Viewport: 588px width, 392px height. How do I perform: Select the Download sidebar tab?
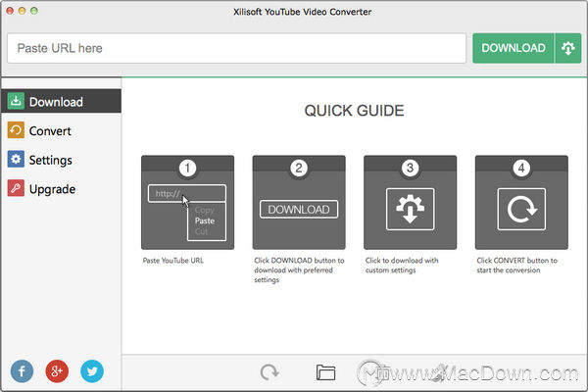[61, 101]
